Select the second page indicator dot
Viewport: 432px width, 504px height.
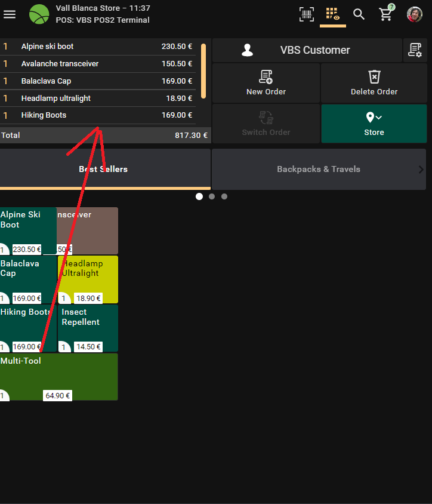click(212, 196)
